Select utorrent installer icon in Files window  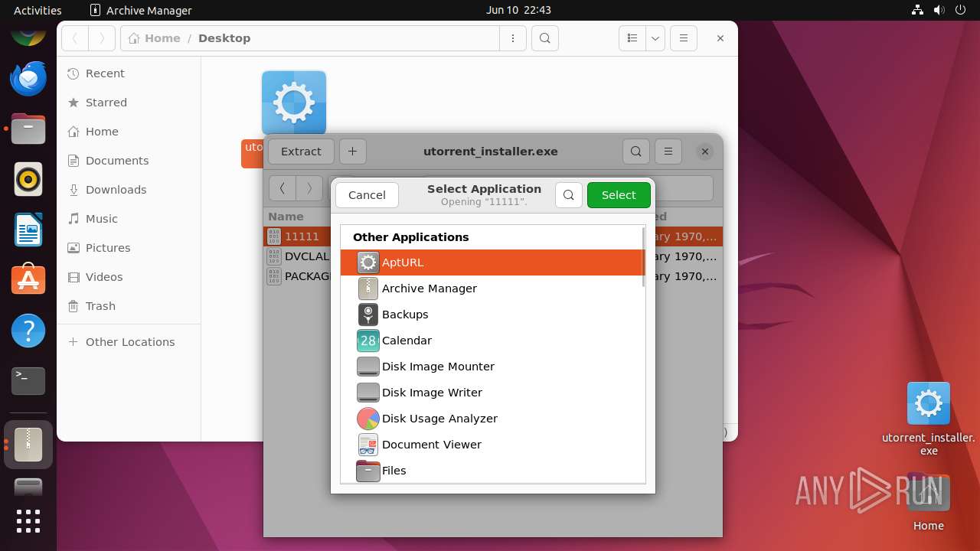pos(294,103)
